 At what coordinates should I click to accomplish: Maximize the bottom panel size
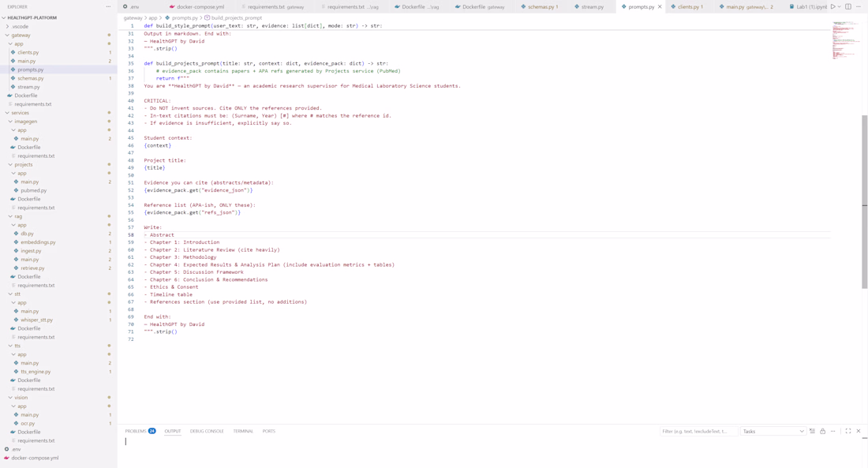pyautogui.click(x=848, y=431)
